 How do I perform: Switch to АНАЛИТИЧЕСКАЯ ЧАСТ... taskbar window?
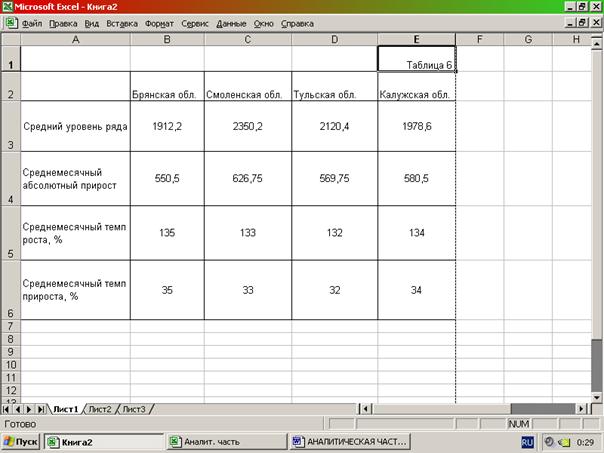(349, 441)
